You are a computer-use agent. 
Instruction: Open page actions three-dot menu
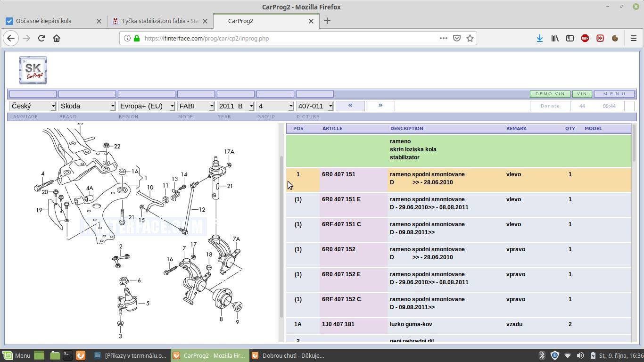[x=443, y=38]
